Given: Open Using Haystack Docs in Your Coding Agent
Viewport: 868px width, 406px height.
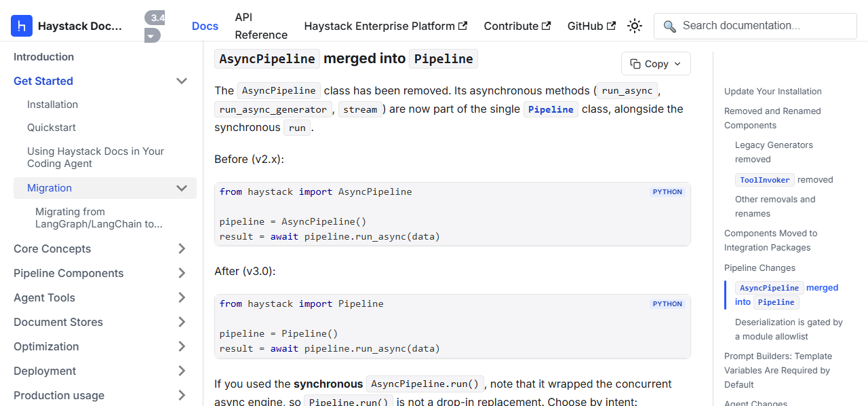Looking at the screenshot, I should point(96,158).
